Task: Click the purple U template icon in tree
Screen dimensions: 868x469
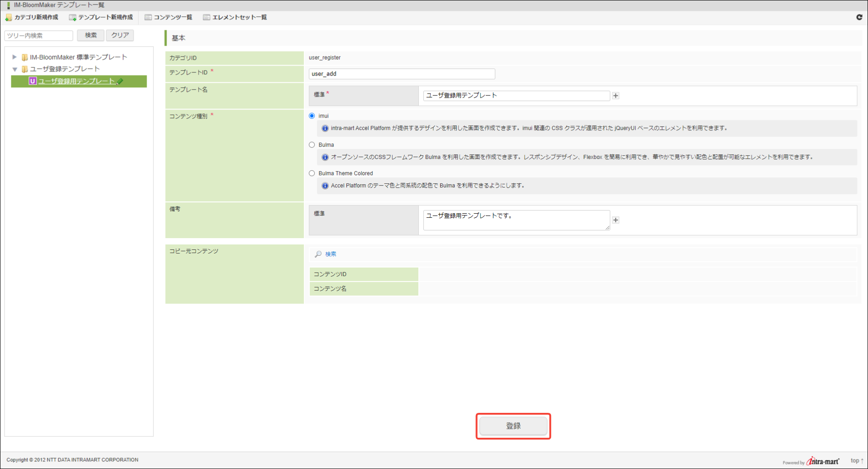Action: 33,81
